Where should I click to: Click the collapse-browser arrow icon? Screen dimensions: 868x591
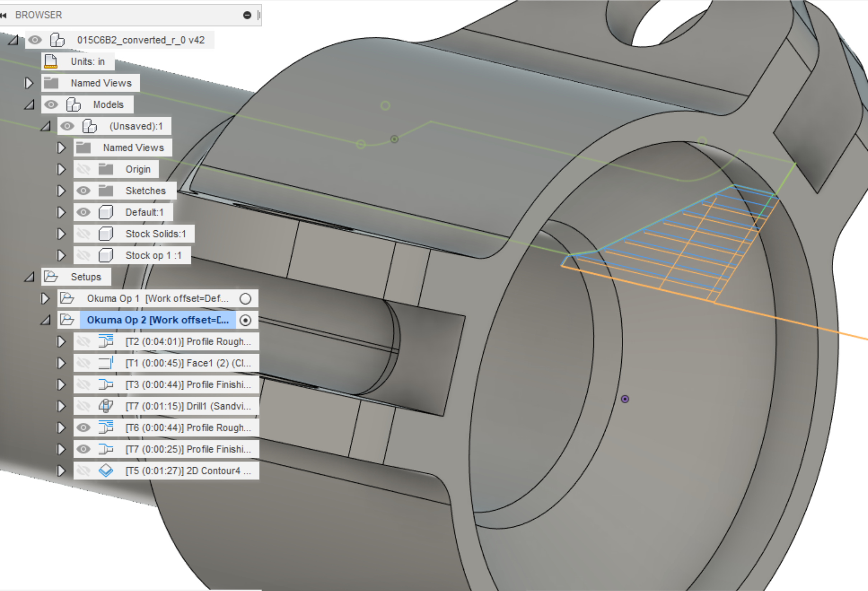coord(4,15)
